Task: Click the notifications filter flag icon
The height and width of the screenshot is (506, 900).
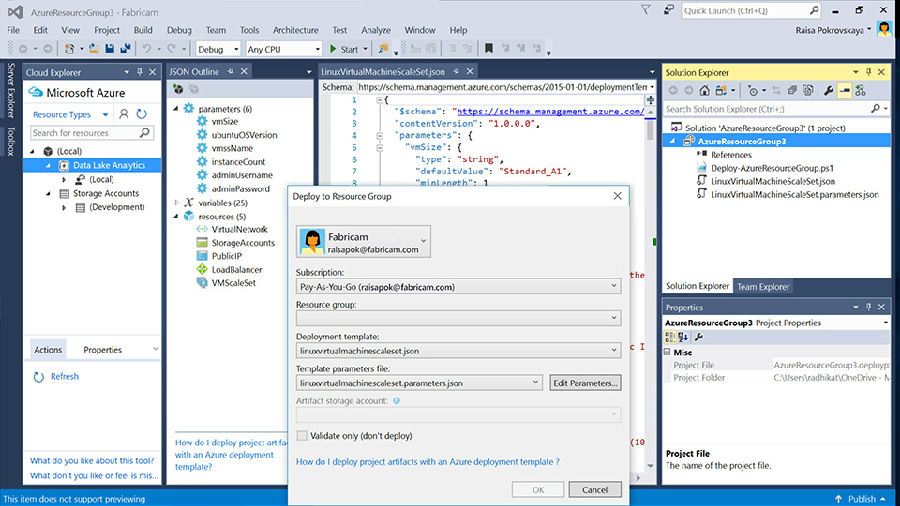Action: pos(646,10)
